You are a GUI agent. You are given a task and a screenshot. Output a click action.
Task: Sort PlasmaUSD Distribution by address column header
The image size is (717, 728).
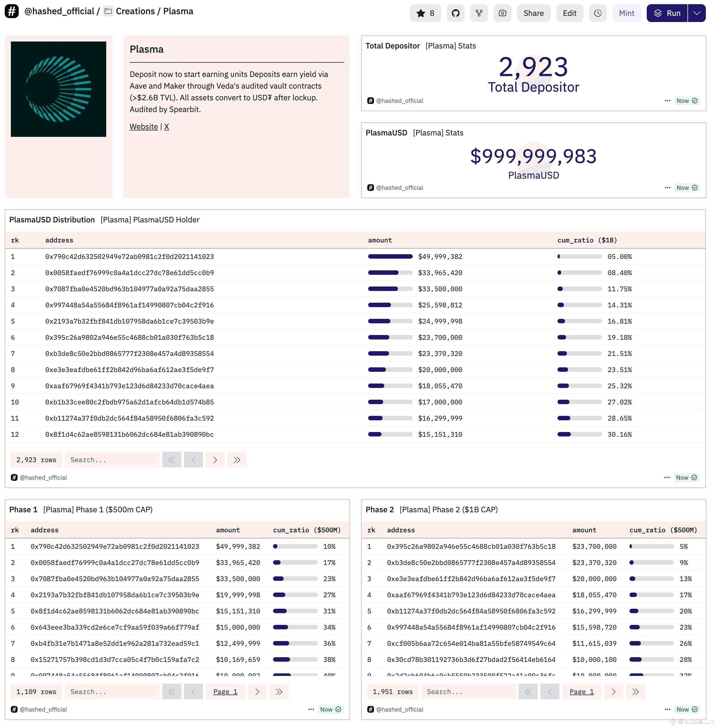click(59, 240)
